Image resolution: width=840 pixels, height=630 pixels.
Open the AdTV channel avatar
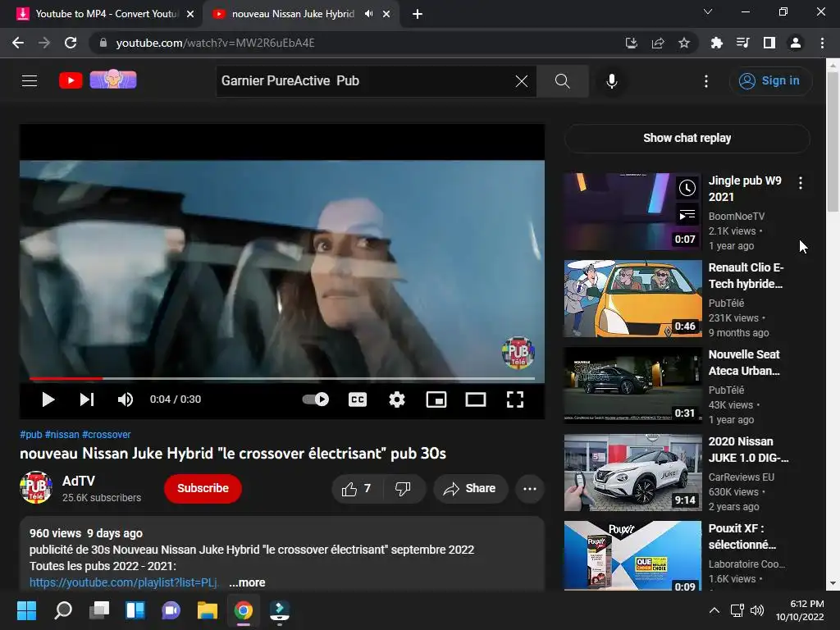coord(36,488)
